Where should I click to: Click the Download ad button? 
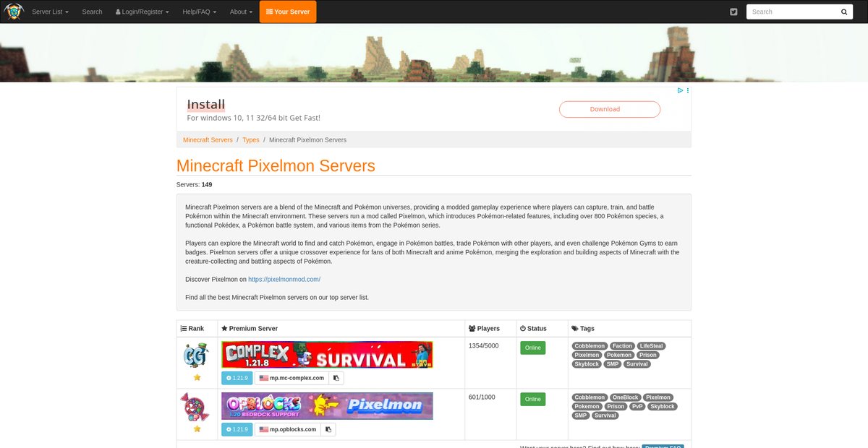(610, 109)
